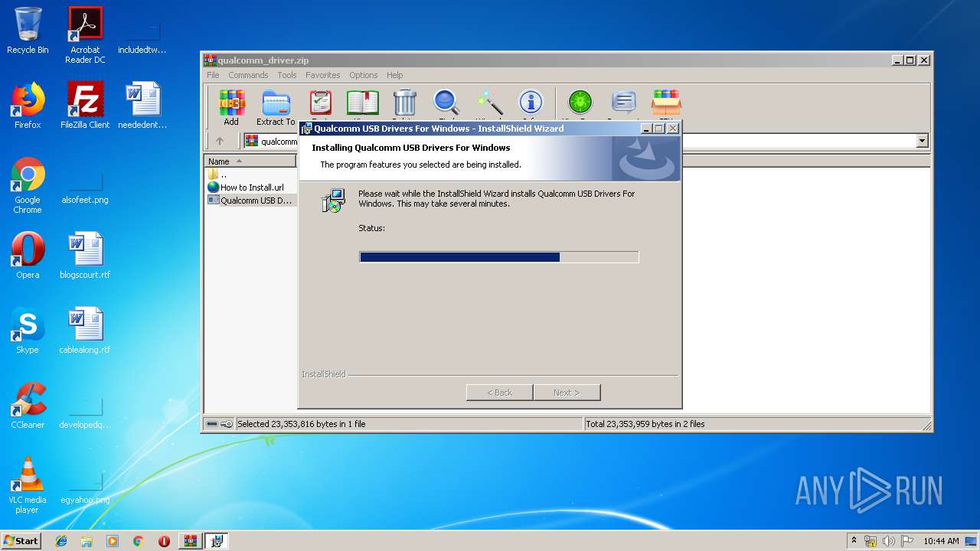
Task: Open the Recycle Bin desktop icon
Action: click(x=28, y=31)
